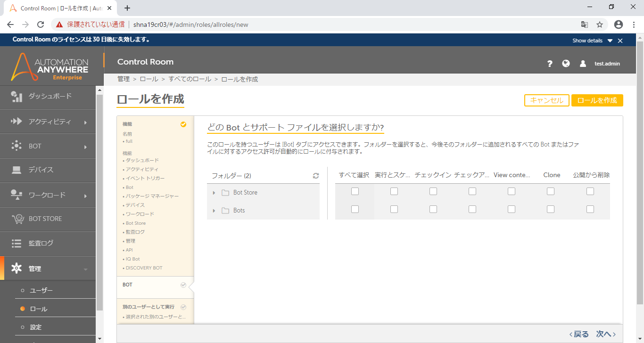Click the orange ロールを作成 button

[597, 100]
